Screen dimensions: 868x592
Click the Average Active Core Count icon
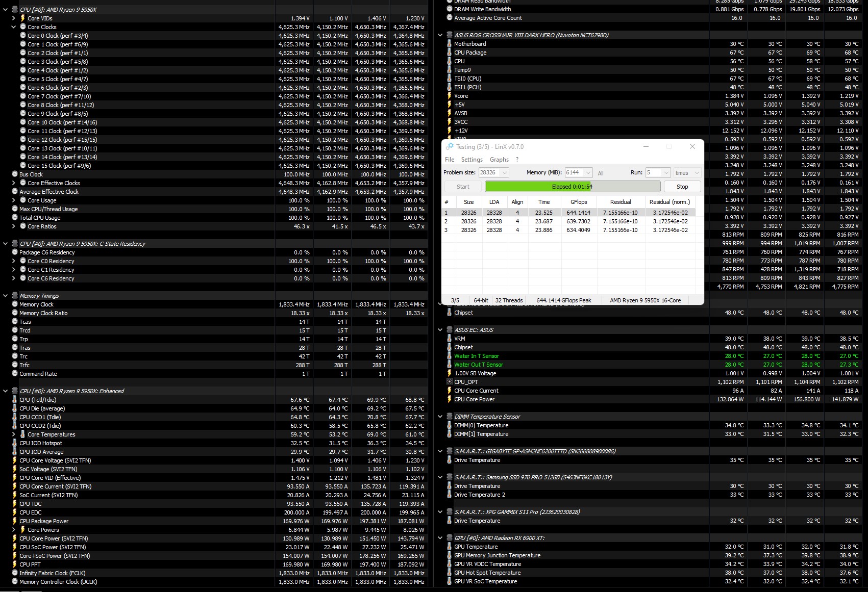pos(450,18)
